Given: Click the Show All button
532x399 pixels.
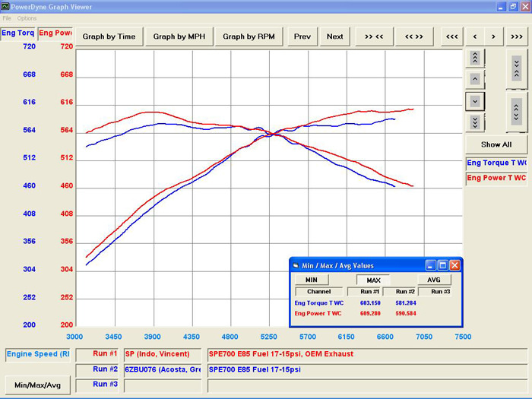Looking at the screenshot, I should [496, 144].
